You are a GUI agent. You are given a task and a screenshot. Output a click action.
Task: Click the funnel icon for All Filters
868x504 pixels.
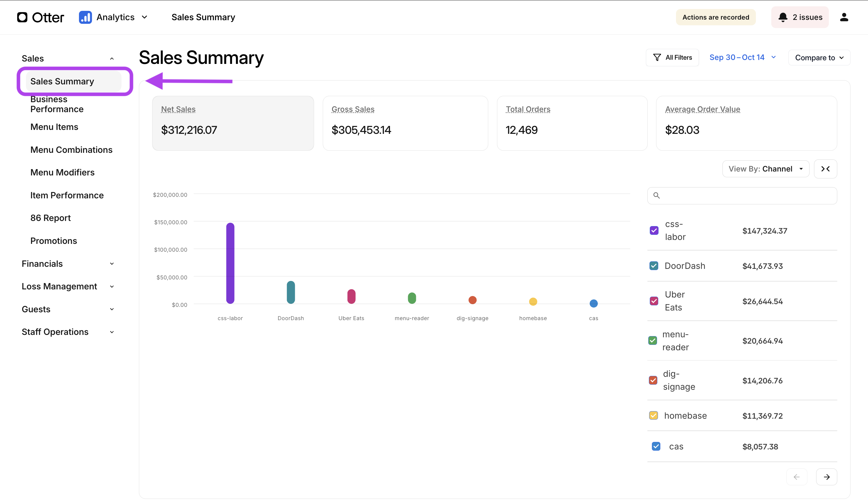click(657, 58)
